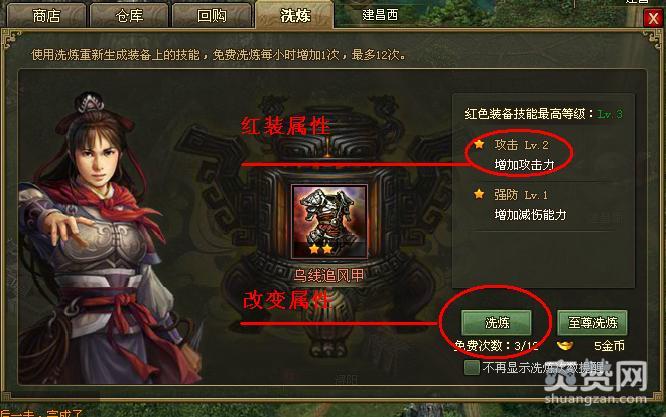Toggle 不再显示洗炼次数提醒 checkbox
The width and height of the screenshot is (666, 417).
point(471,367)
